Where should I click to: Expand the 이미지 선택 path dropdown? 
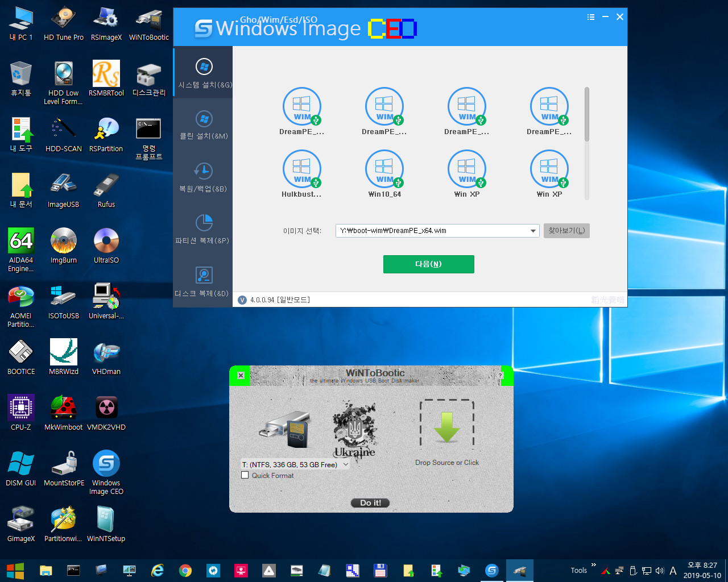(x=533, y=231)
